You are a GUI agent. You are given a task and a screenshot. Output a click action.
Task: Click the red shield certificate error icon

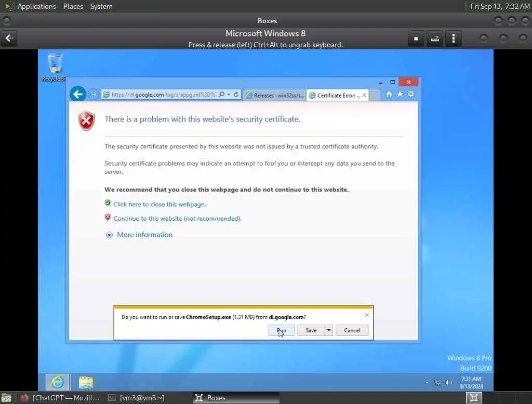[87, 121]
